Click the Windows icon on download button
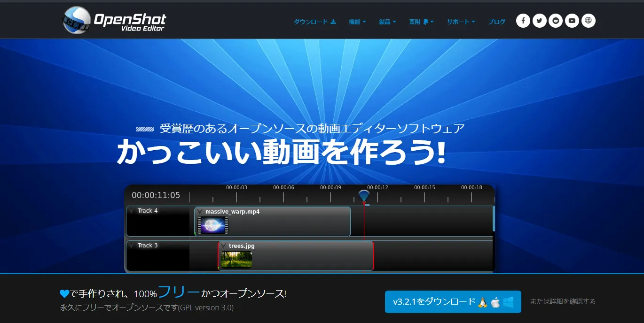The image size is (644, 323). (508, 302)
